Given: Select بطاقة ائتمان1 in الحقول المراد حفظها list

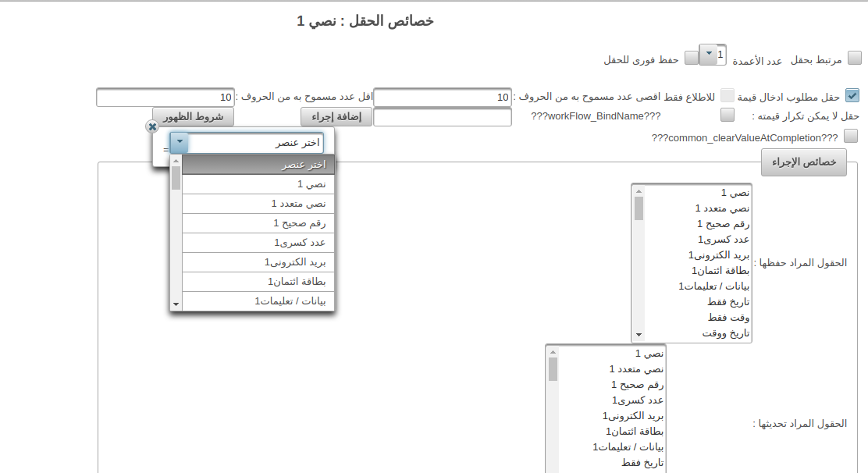Looking at the screenshot, I should pyautogui.click(x=698, y=271).
